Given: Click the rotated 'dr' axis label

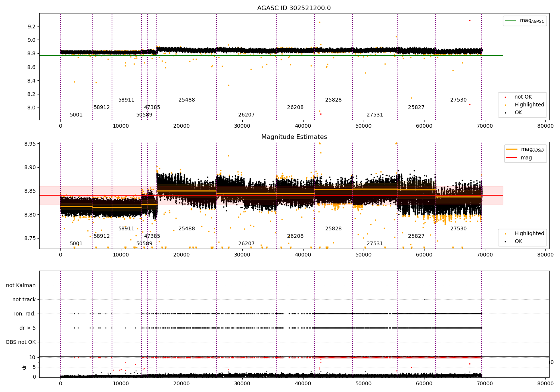Looking at the screenshot, I should (24, 367).
